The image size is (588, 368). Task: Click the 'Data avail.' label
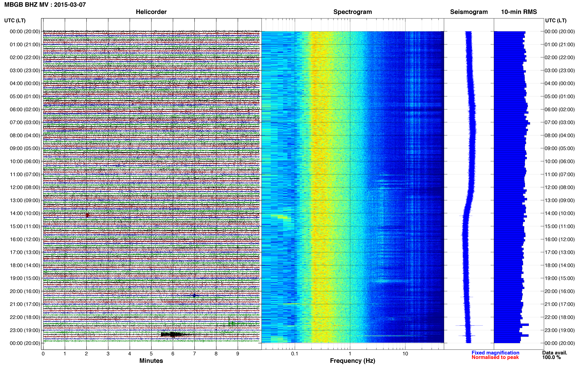pos(555,353)
